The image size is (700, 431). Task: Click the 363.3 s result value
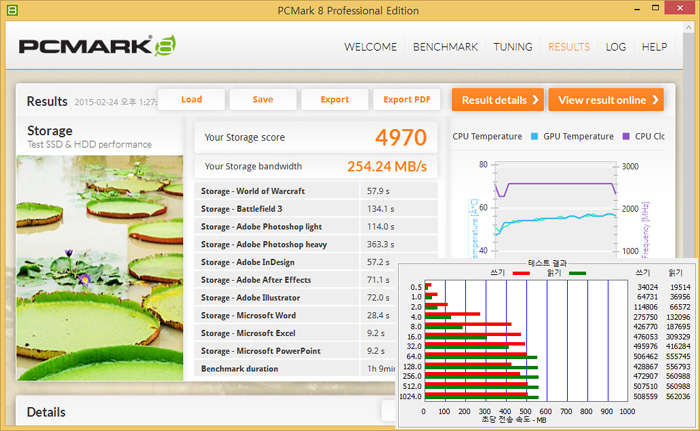[380, 244]
